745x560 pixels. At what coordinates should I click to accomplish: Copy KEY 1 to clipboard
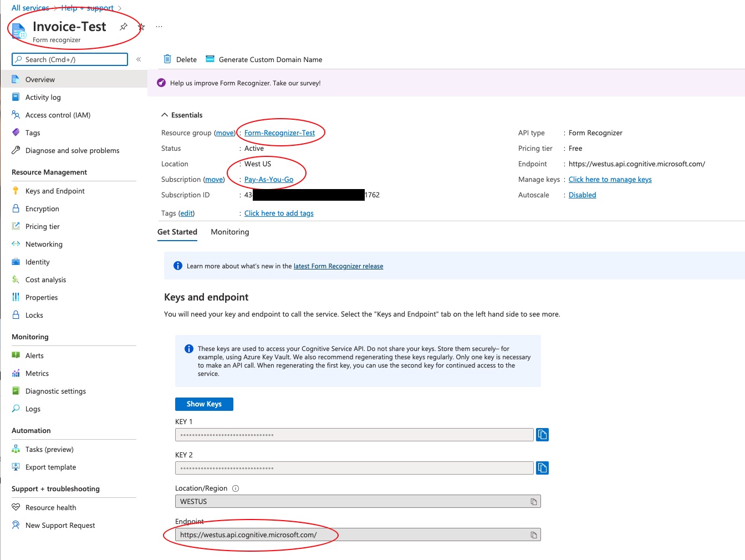coord(542,435)
